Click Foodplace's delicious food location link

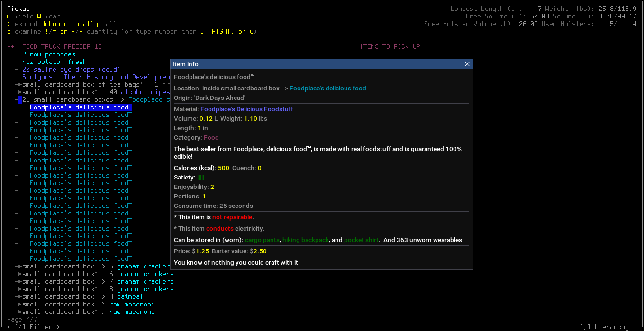[x=330, y=89]
